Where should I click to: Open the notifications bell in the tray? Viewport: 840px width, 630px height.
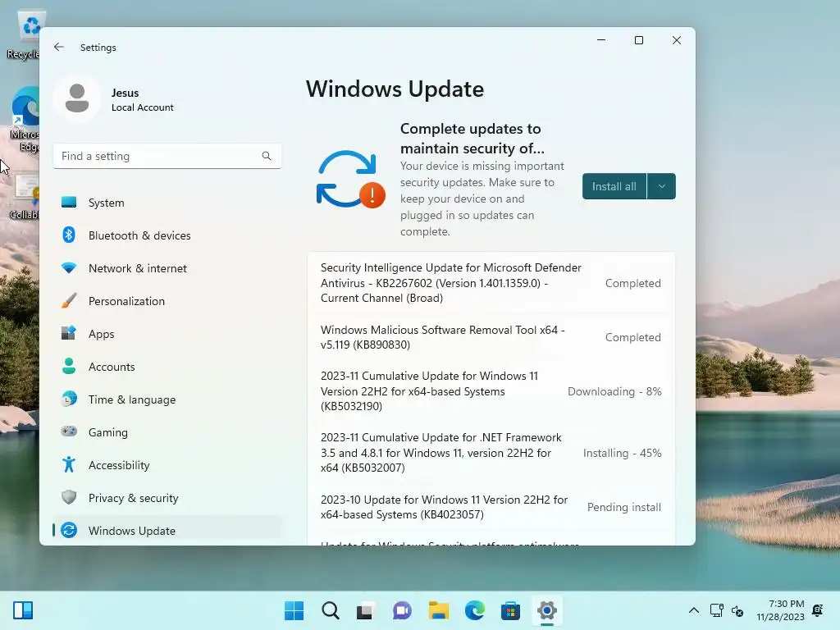coord(818,610)
